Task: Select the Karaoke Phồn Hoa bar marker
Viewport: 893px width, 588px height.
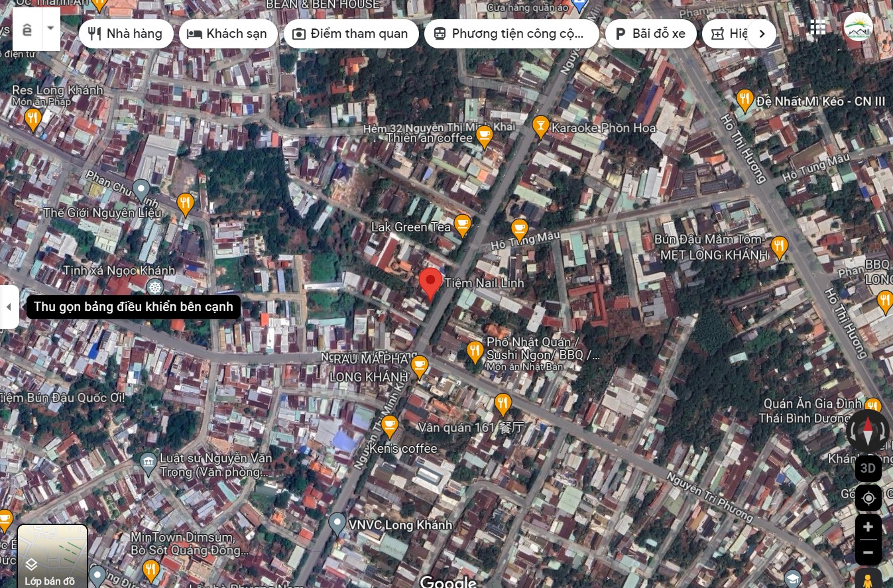Action: coord(541,126)
